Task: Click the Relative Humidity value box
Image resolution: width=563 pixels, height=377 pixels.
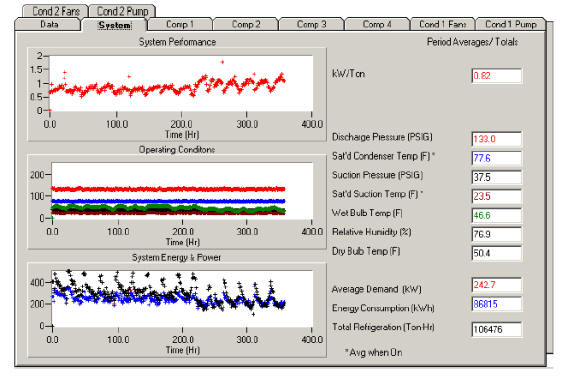Action: coord(497,234)
